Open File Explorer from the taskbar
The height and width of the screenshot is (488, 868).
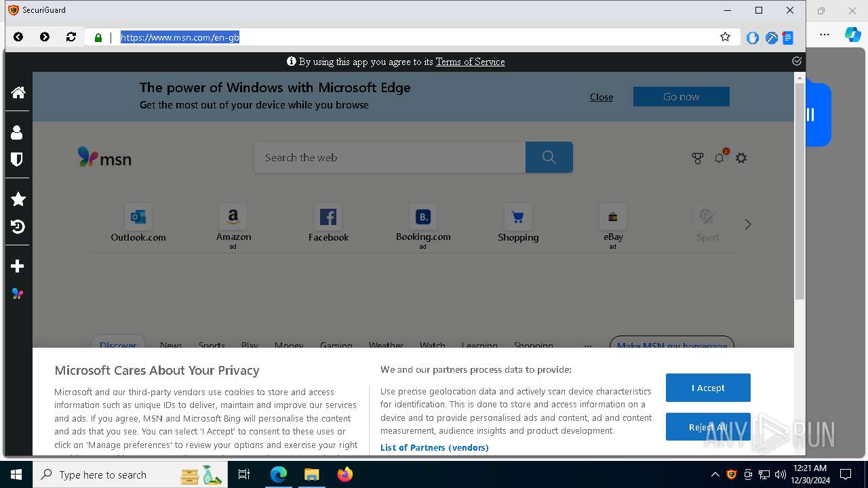point(311,474)
